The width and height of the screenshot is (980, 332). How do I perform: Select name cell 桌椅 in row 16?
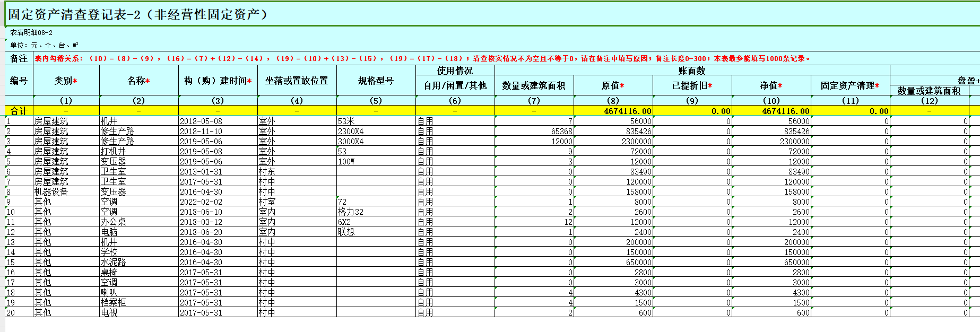point(138,272)
